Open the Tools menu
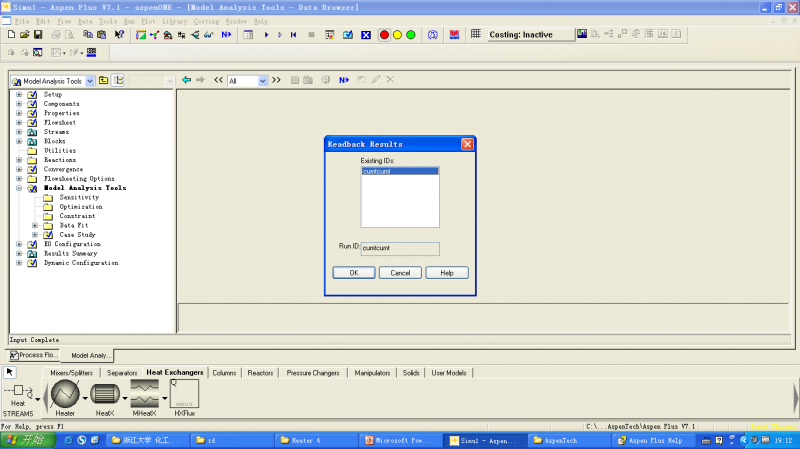The height and width of the screenshot is (449, 800). click(108, 21)
